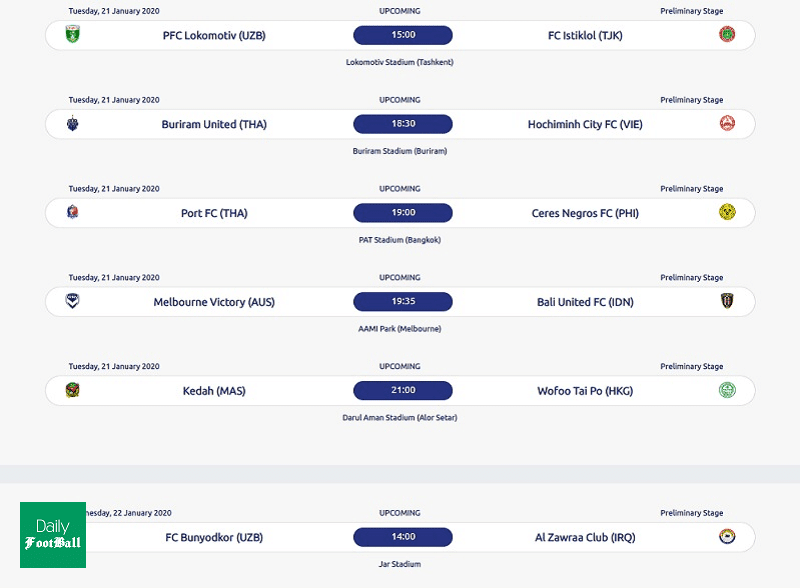Select the 21:00 Kedah match time
The height and width of the screenshot is (588, 800).
403,391
